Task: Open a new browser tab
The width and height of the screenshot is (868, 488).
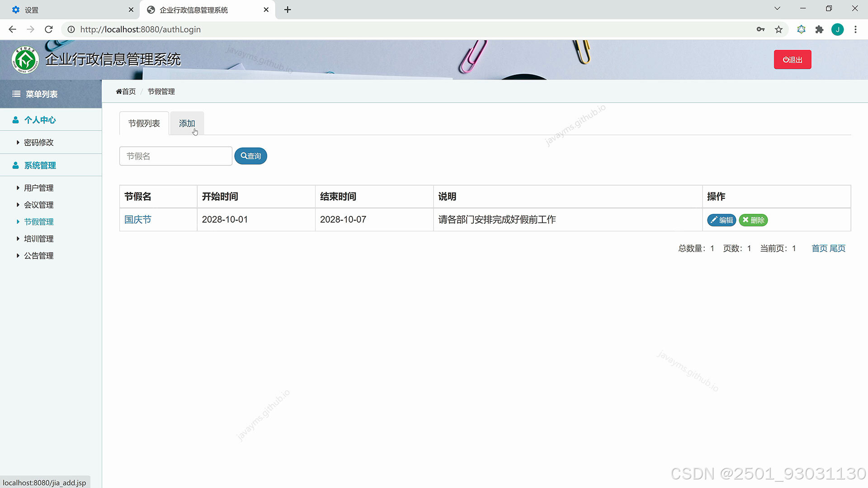Action: pyautogui.click(x=288, y=9)
